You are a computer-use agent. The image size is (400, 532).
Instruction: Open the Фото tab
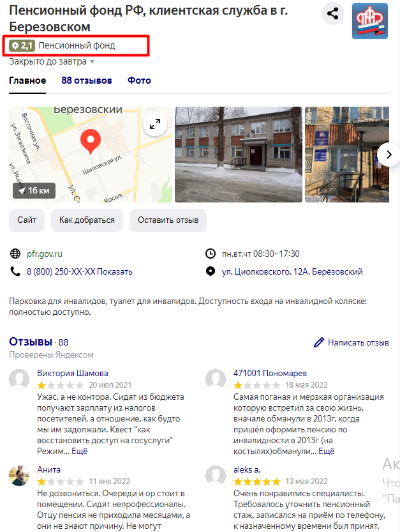(x=139, y=80)
